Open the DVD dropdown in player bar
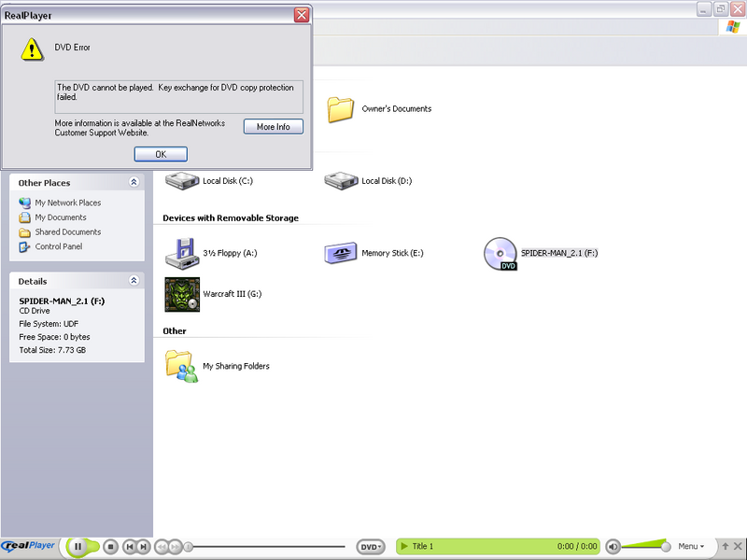This screenshot has height=560, width=747. click(371, 547)
